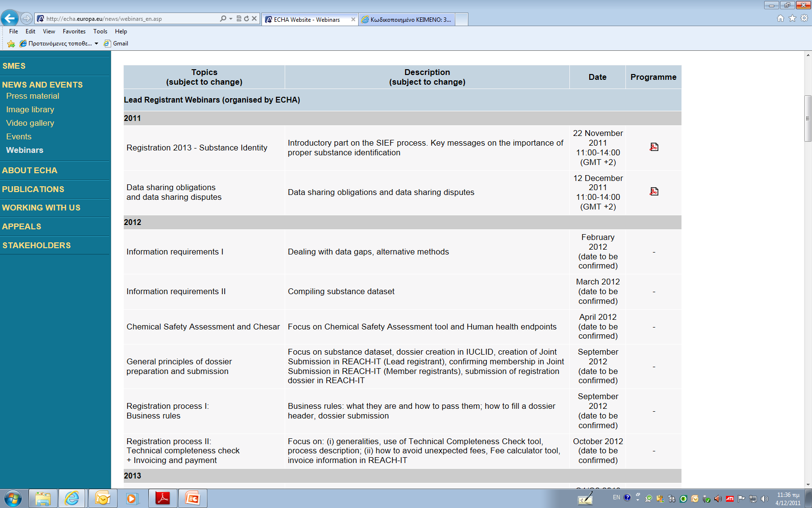This screenshot has height=508, width=812.
Task: Click the 'Programme' column header
Action: pyautogui.click(x=653, y=77)
